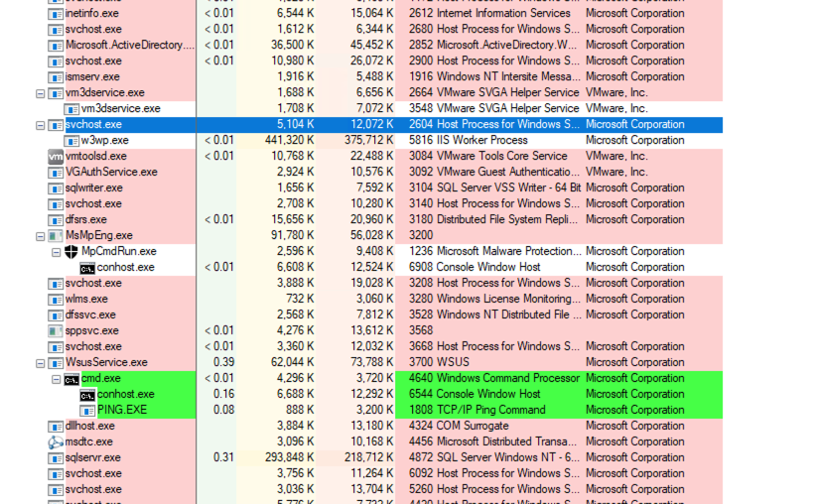Screen dimensions: 816x504
Task: Click the sppsvc.exe process icon
Action: tap(56, 331)
